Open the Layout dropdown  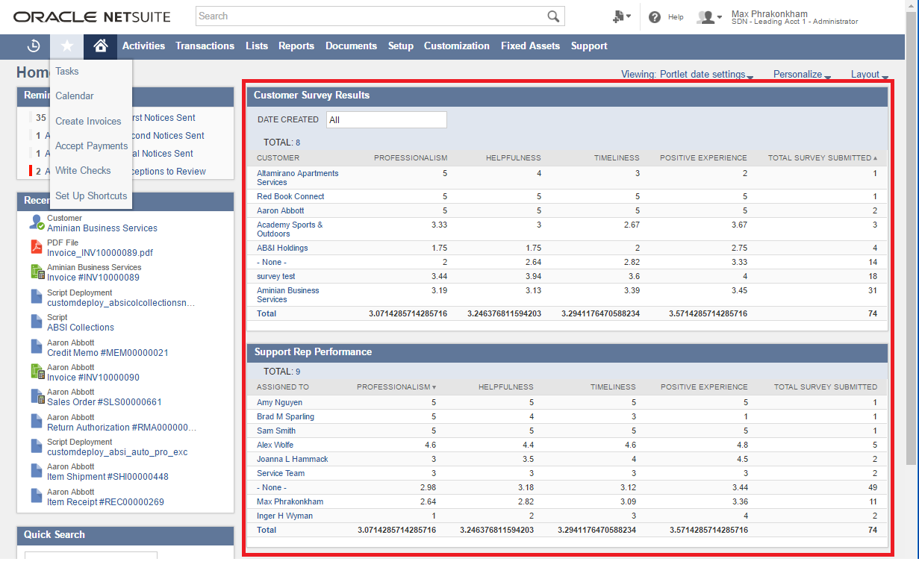tap(870, 75)
